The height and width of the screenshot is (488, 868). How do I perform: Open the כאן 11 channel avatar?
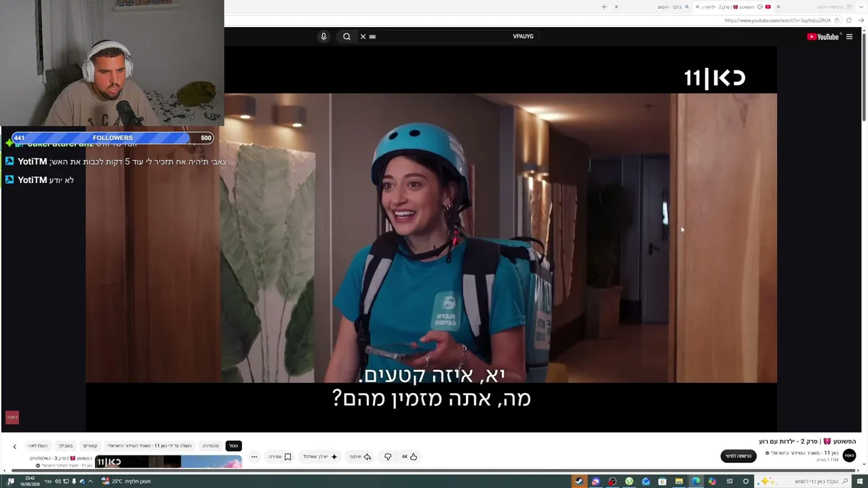tap(849, 455)
